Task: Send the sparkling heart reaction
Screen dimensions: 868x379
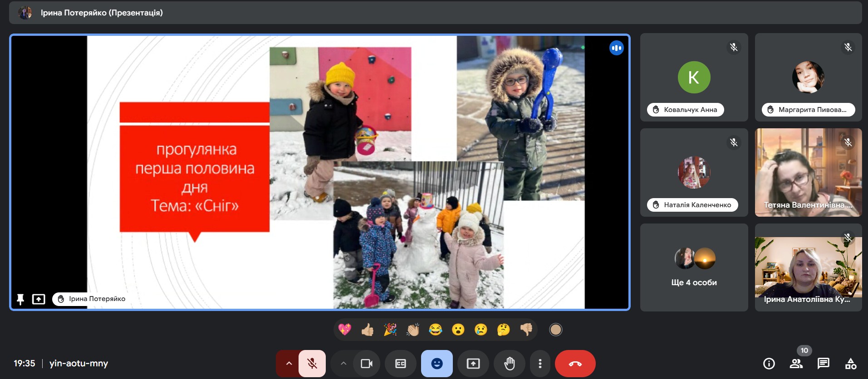Action: (x=345, y=330)
